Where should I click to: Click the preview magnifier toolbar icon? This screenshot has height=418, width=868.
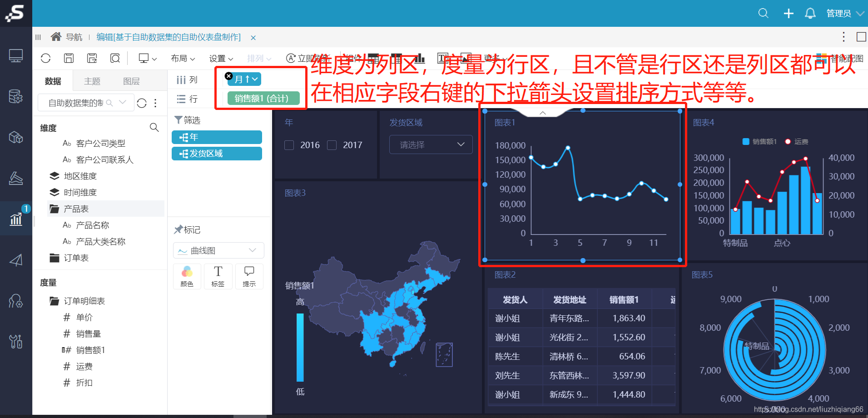(x=115, y=58)
